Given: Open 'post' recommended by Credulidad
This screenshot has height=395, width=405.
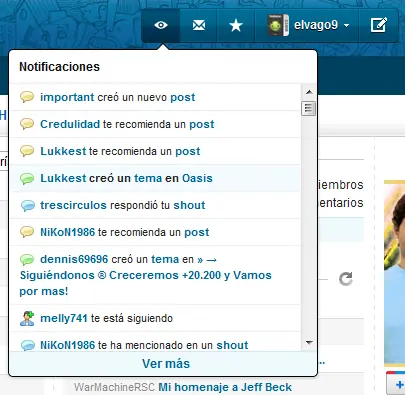Looking at the screenshot, I should 202,124.
